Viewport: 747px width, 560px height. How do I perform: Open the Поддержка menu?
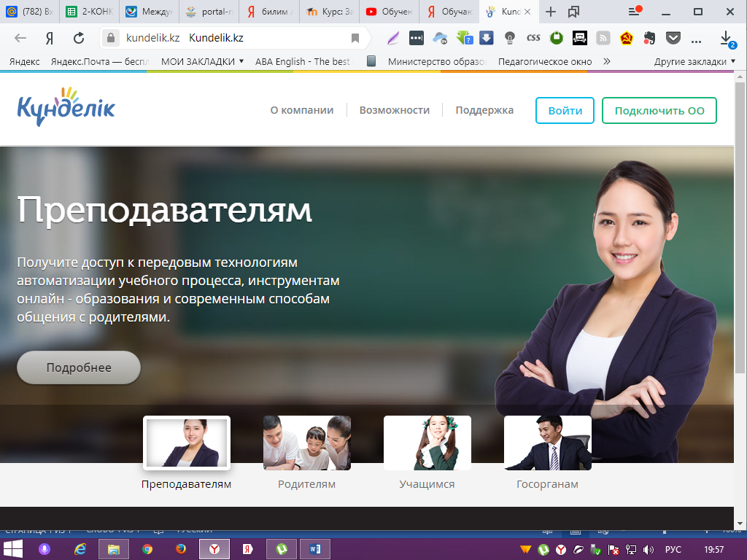484,110
